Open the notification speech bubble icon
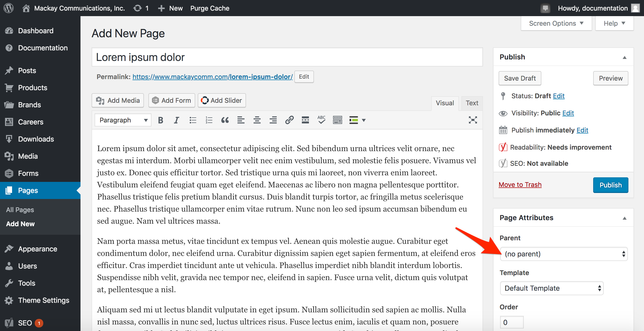The height and width of the screenshot is (331, 644). coord(545,8)
